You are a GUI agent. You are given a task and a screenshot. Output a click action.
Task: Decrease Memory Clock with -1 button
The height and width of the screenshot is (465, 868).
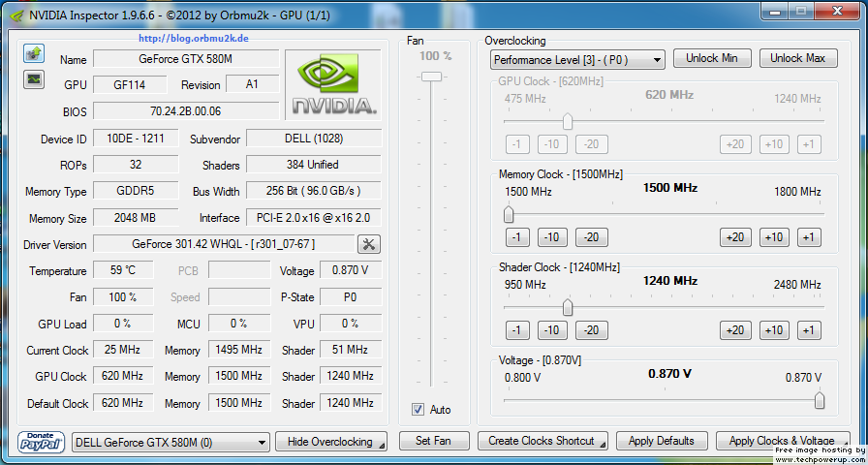tap(517, 237)
